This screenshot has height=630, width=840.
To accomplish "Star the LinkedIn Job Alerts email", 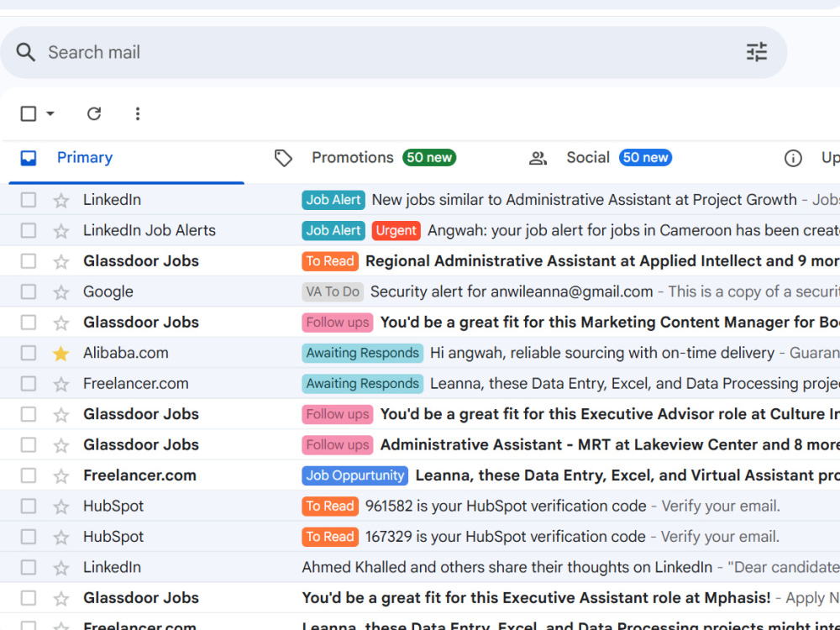I will click(x=61, y=231).
